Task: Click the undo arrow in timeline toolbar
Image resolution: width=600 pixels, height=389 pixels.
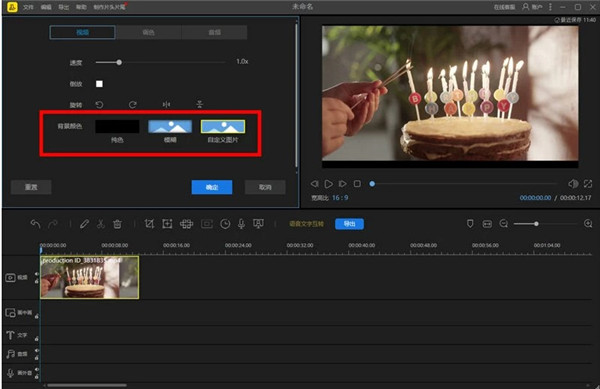Action: [36, 224]
